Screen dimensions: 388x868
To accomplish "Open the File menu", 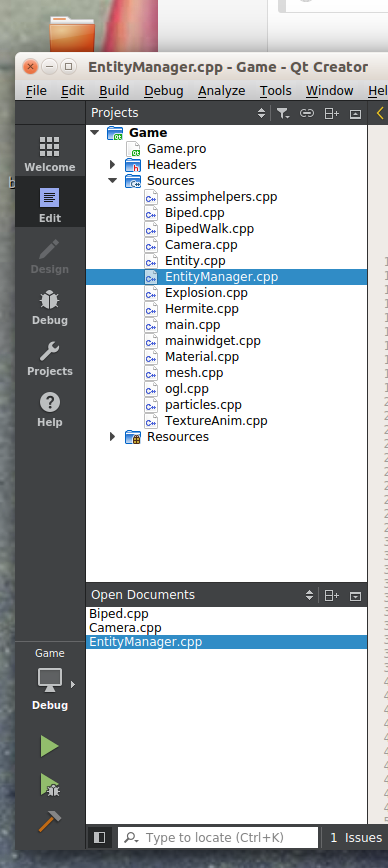I will point(36,91).
